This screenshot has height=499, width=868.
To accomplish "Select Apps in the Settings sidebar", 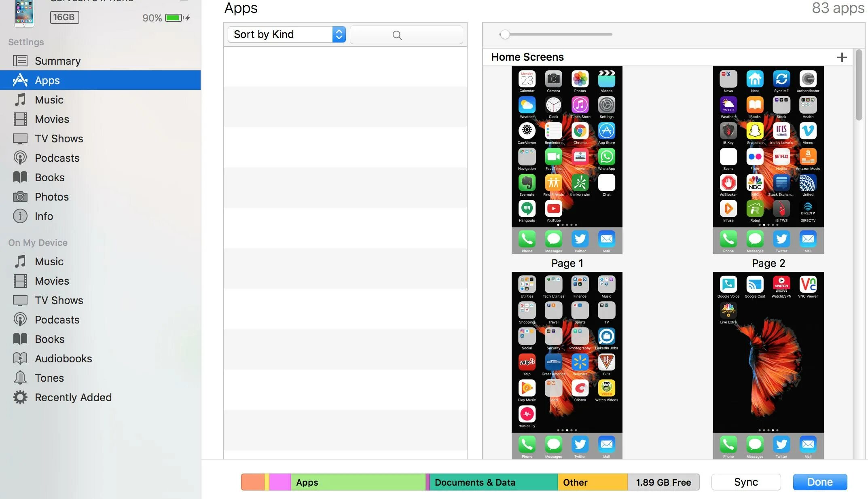I will point(100,80).
